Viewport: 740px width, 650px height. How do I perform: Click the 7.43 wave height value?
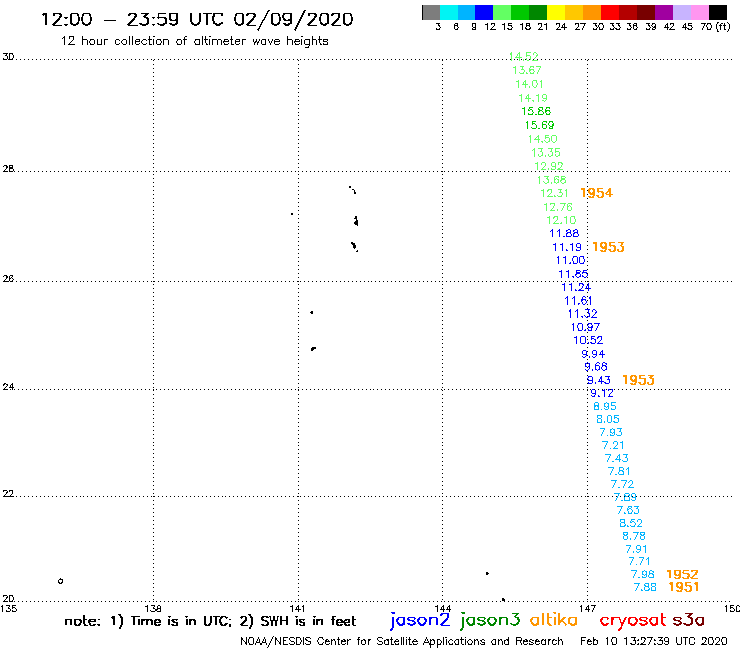coord(617,458)
